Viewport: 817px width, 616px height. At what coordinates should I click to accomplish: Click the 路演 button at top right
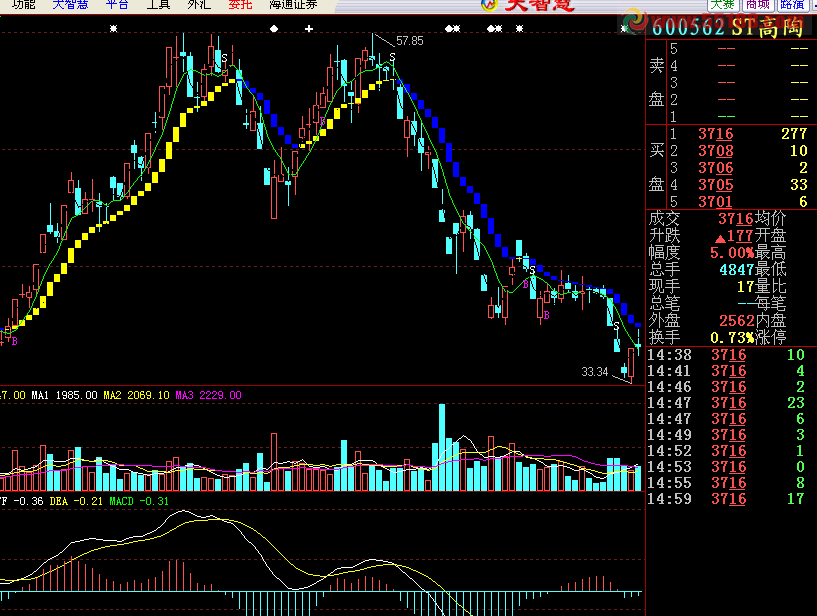click(x=792, y=5)
